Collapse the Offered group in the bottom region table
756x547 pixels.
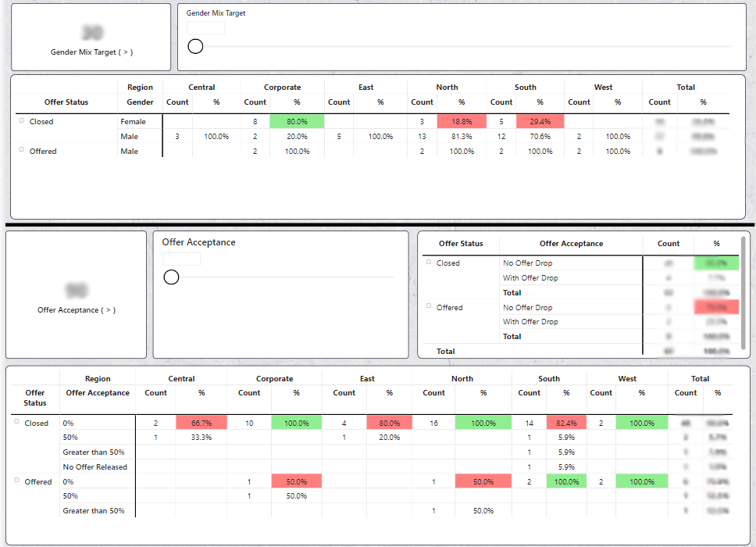tap(16, 481)
